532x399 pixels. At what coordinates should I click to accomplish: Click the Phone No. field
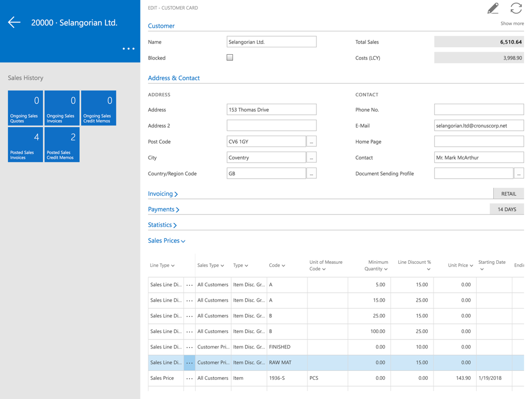click(x=479, y=110)
